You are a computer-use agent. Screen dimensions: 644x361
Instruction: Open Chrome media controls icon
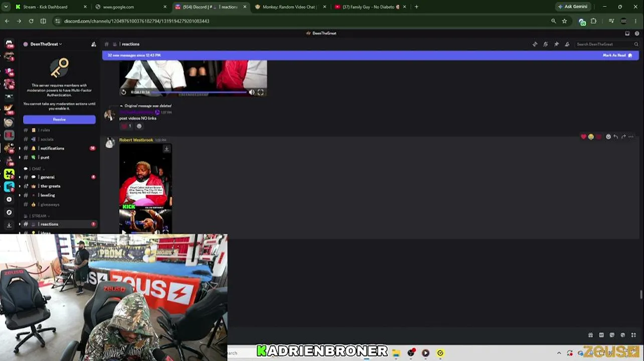pos(611,21)
